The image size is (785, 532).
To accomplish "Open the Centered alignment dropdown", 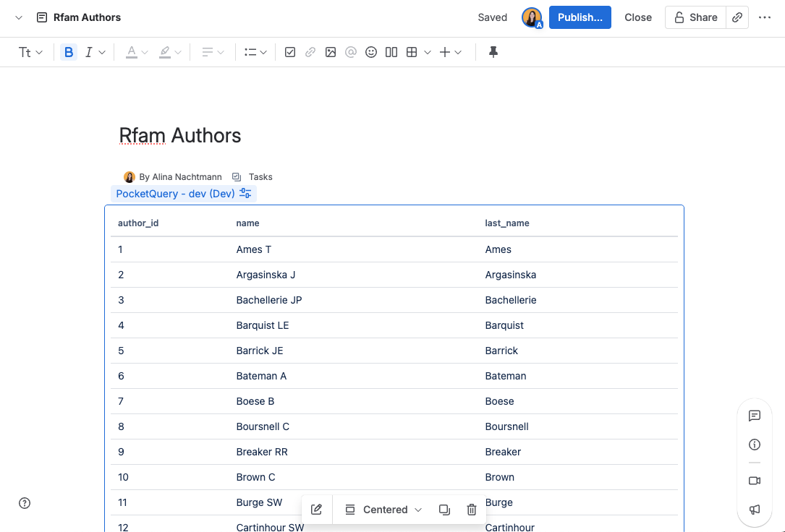I will click(x=382, y=510).
